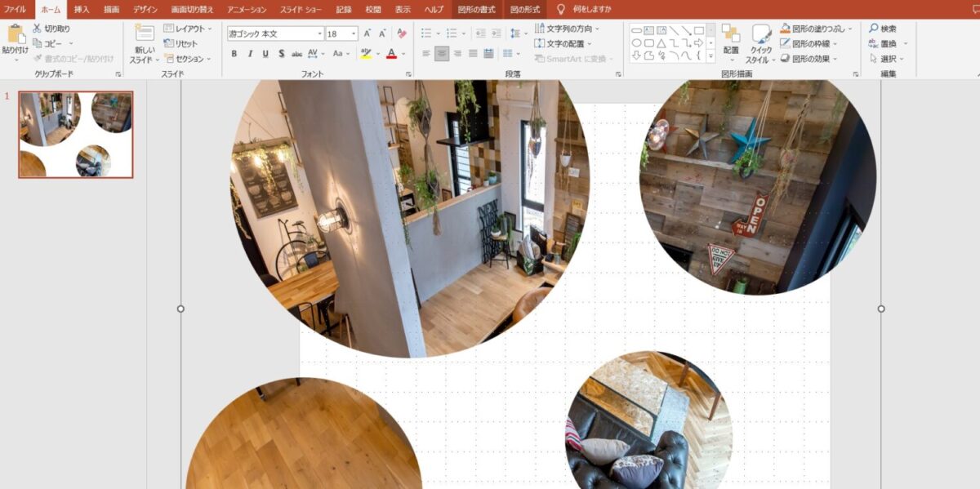Viewport: 980px width, 489px height.
Task: Open 図形の塗りつぶし (Shape Fill)
Action: click(816, 29)
